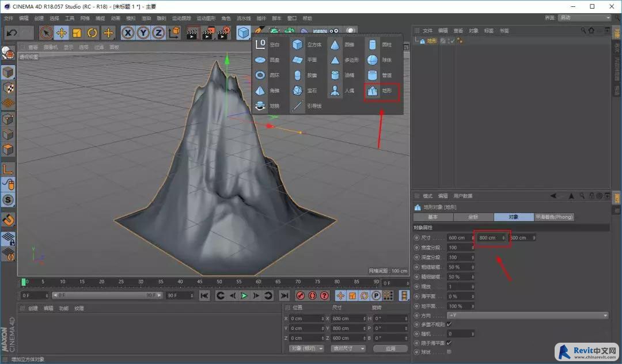This screenshot has width=622, height=364.
Task: Click the red question mark keyframe button
Action: pos(324,295)
